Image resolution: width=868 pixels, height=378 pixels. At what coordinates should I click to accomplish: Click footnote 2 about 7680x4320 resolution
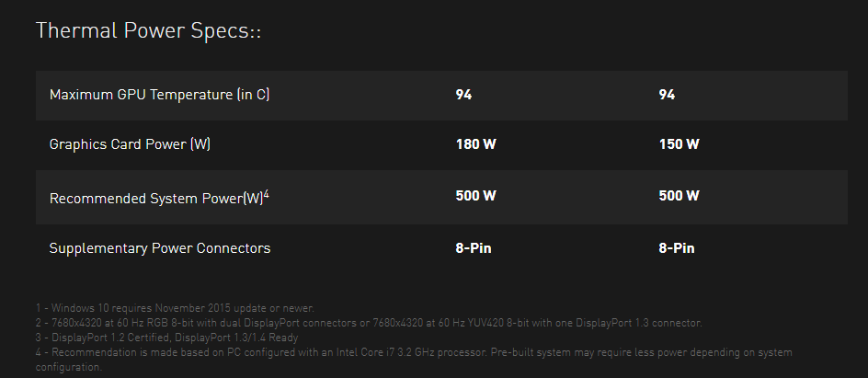click(x=369, y=323)
